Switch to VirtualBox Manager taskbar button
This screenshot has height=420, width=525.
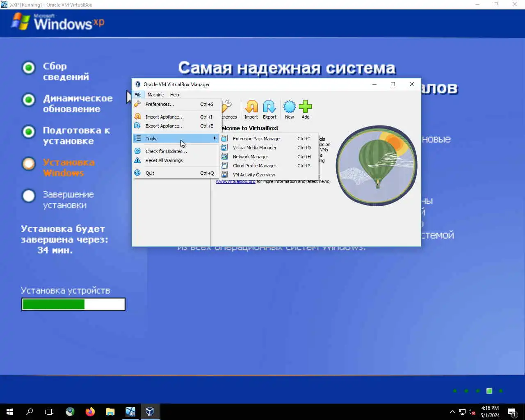(150, 412)
